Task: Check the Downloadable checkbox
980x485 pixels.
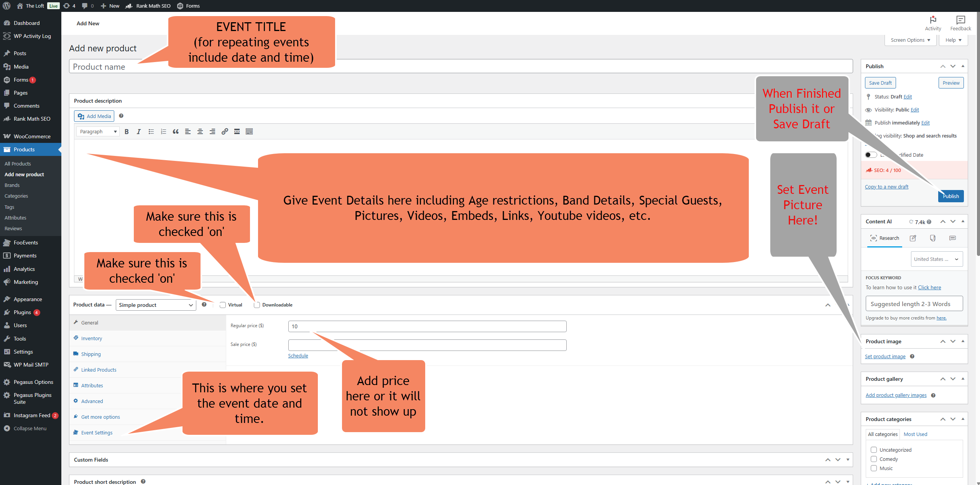Action: [x=257, y=305]
